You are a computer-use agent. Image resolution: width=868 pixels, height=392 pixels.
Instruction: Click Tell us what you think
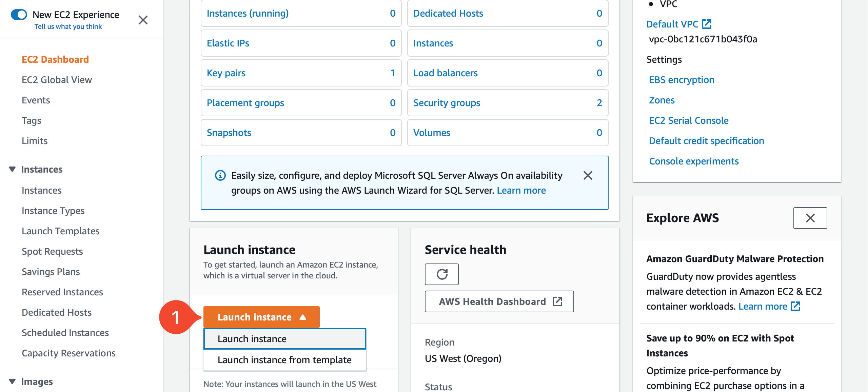click(x=68, y=26)
